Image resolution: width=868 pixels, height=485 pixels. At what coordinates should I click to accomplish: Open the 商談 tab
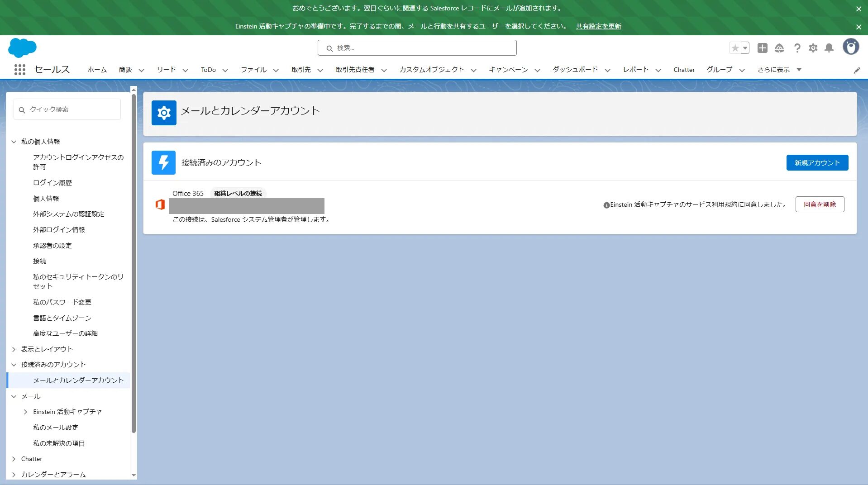pyautogui.click(x=125, y=70)
